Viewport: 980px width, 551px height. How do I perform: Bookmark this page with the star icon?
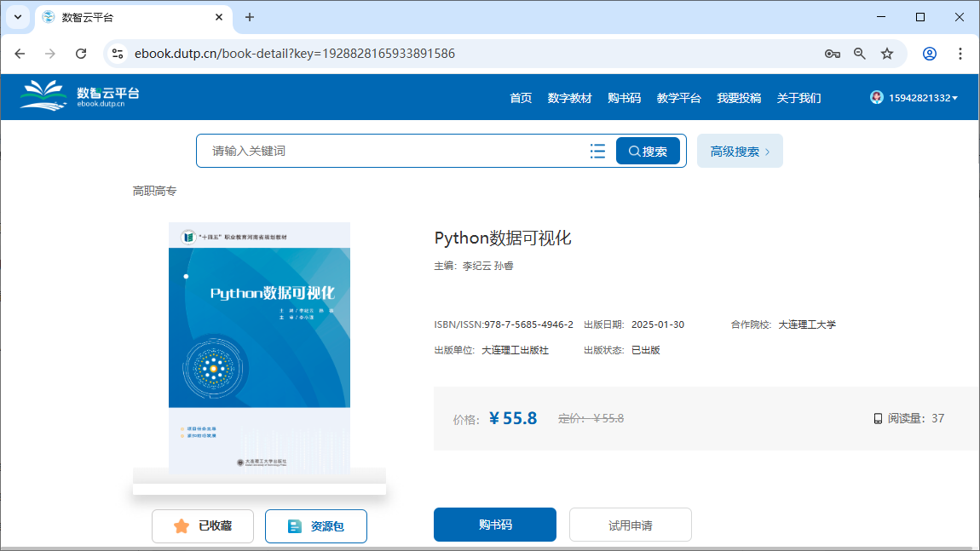point(887,54)
